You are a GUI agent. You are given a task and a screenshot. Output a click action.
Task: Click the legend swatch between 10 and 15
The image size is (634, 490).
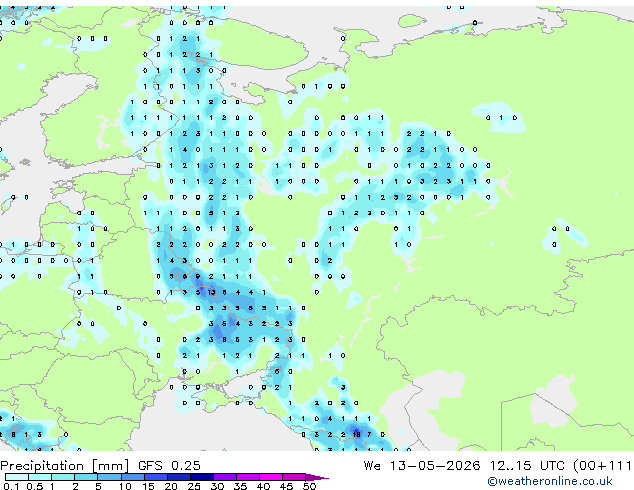point(132,477)
